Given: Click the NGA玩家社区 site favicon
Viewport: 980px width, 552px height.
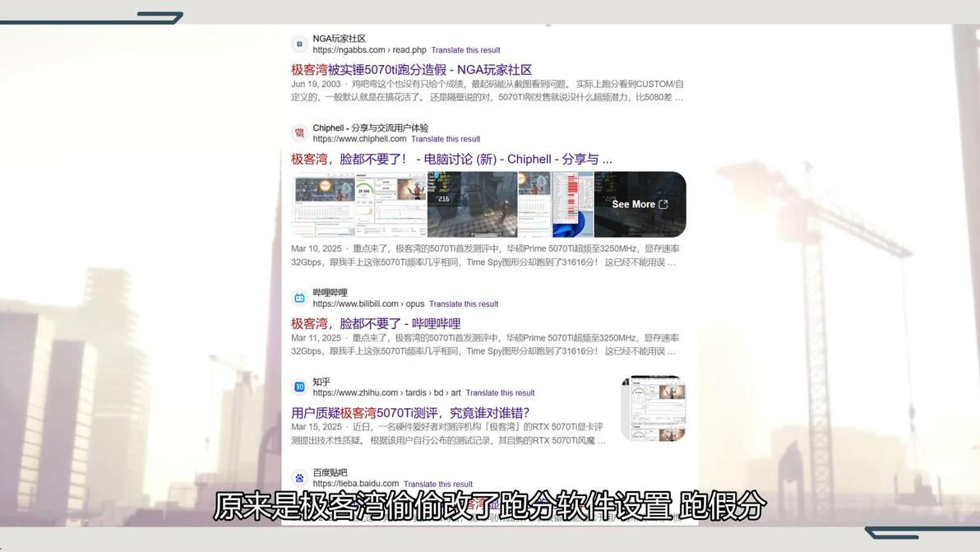Looking at the screenshot, I should coord(299,44).
